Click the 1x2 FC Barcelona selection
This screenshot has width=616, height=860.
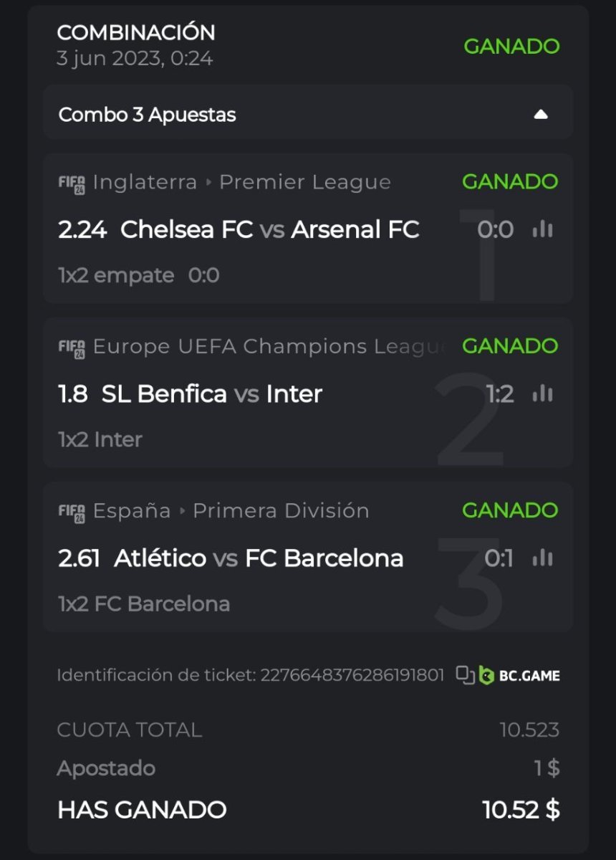point(144,603)
